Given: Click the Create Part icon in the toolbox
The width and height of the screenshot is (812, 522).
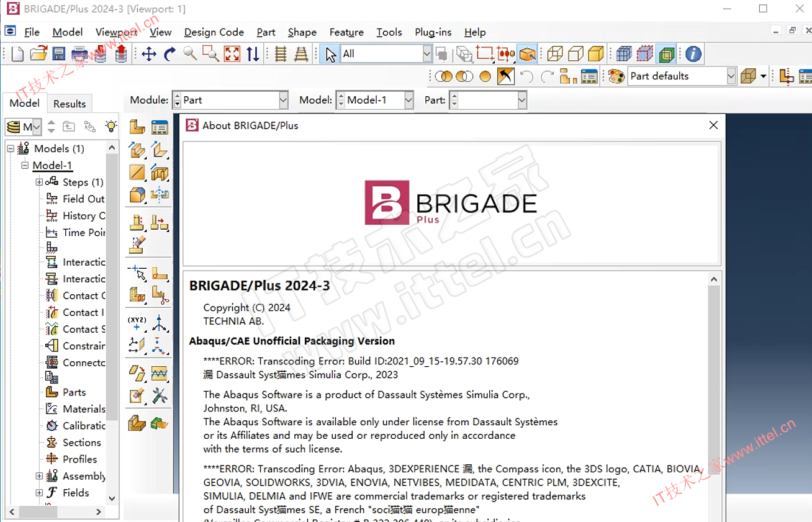Looking at the screenshot, I should tap(137, 127).
